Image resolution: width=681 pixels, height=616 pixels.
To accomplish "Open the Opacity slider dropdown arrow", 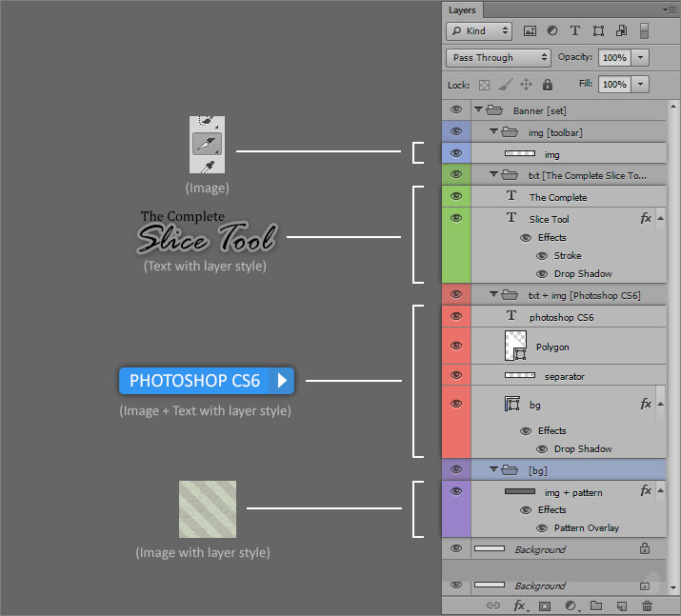I will [x=640, y=57].
